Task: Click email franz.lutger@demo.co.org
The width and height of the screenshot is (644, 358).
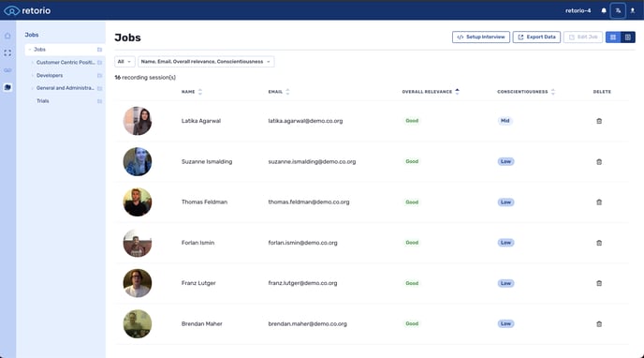Action: [302, 283]
